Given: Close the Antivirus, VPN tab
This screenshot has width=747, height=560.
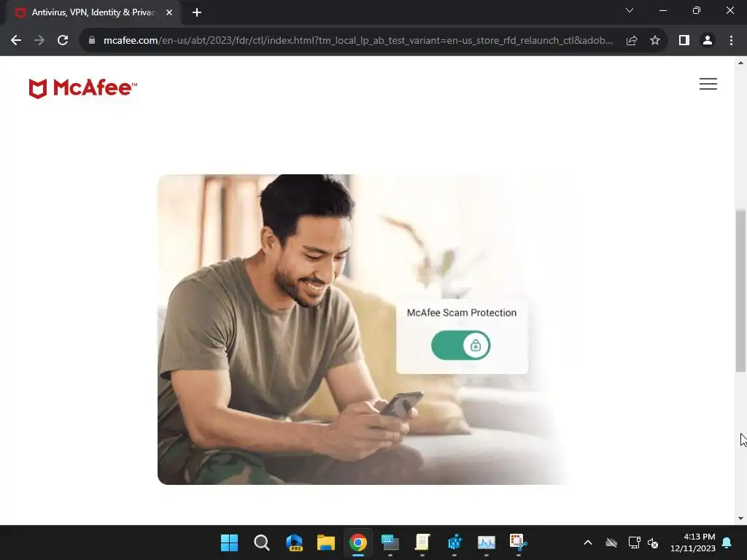Looking at the screenshot, I should (169, 12).
